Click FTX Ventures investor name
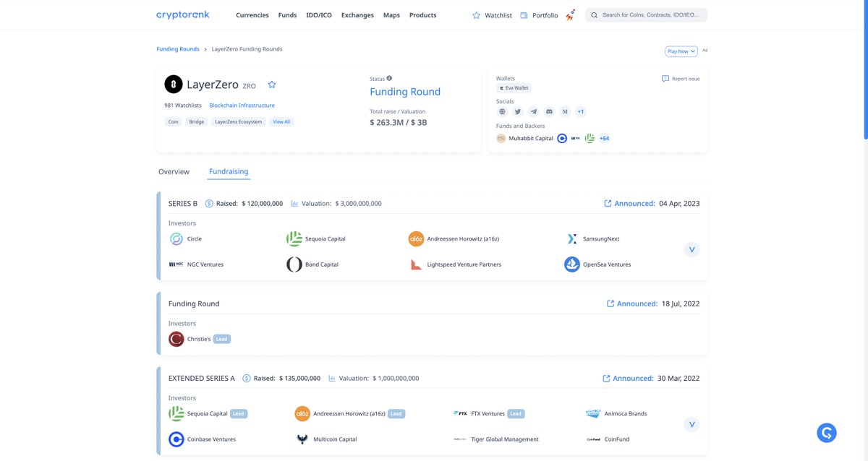The height and width of the screenshot is (461, 868). coord(488,414)
